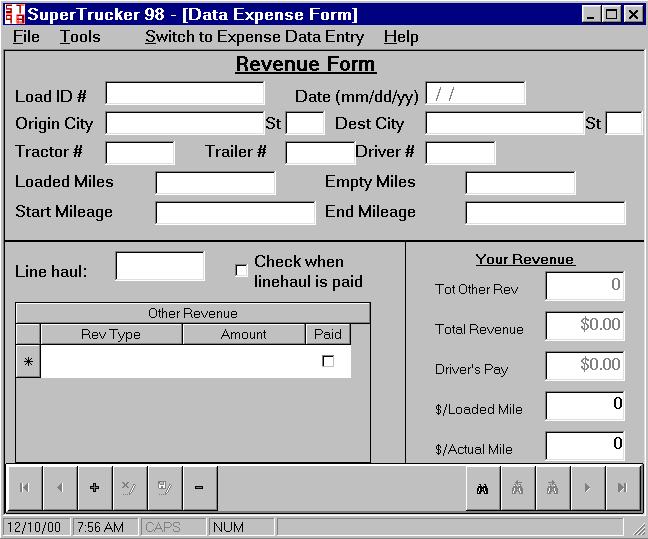The height and width of the screenshot is (539, 648).
Task: Click the Your Revenue heading
Action: [x=525, y=260]
